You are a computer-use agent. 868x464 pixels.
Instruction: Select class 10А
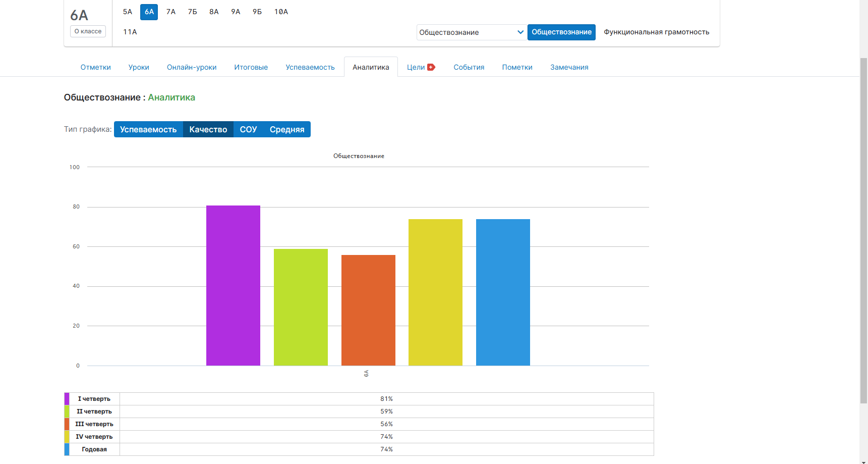(281, 12)
